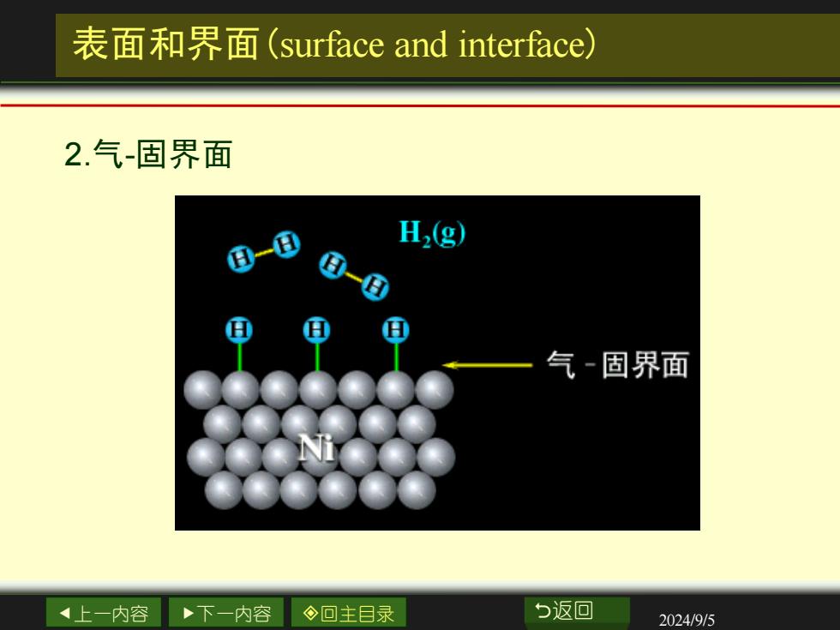Click the 返回 return button
840x630 pixels.
pyautogui.click(x=577, y=611)
